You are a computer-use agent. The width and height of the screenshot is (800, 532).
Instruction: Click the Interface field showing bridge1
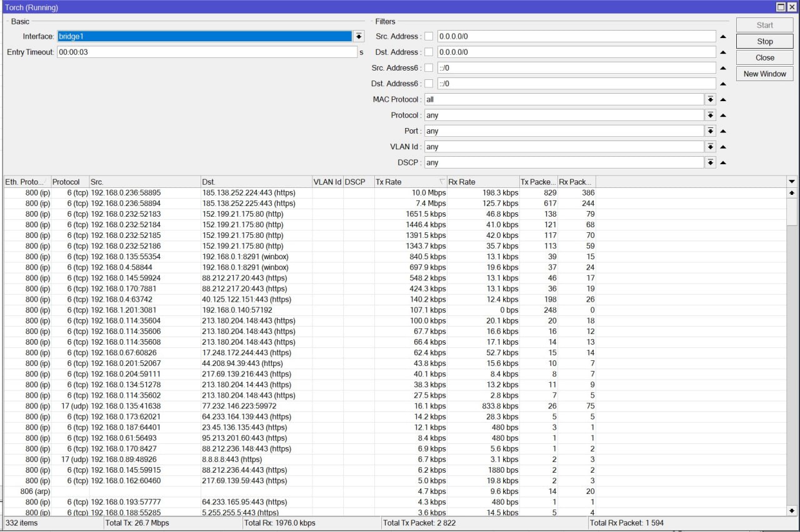point(204,36)
